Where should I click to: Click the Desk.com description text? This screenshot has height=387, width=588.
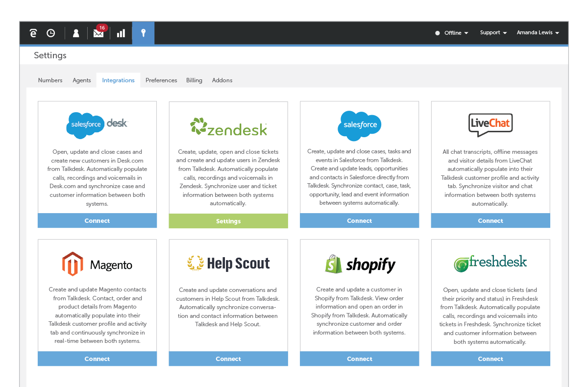pyautogui.click(x=97, y=178)
